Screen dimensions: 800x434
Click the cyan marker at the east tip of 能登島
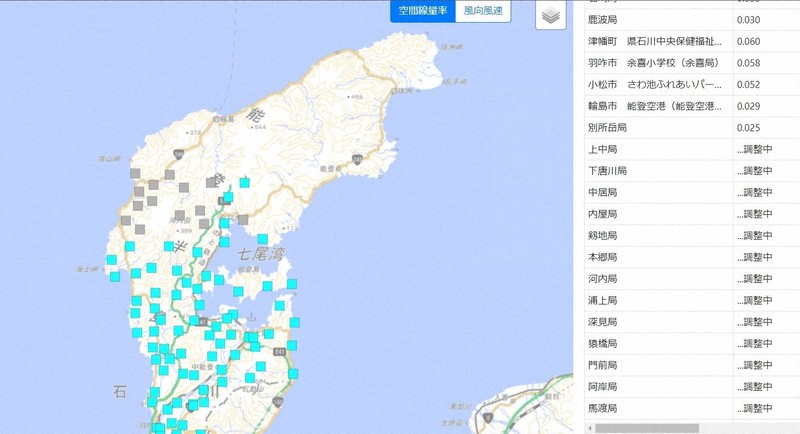tap(292, 284)
